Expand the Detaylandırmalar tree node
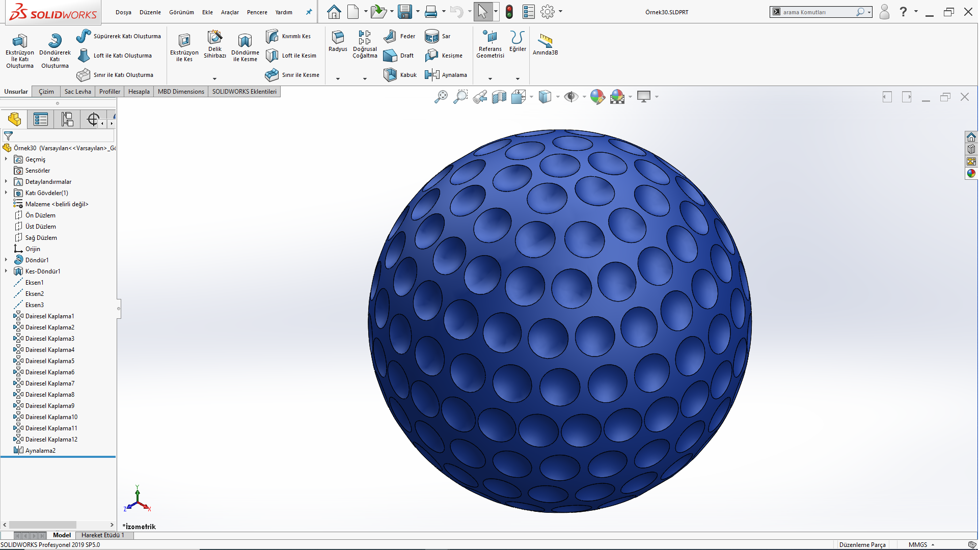The width and height of the screenshot is (980, 550). coord(6,182)
